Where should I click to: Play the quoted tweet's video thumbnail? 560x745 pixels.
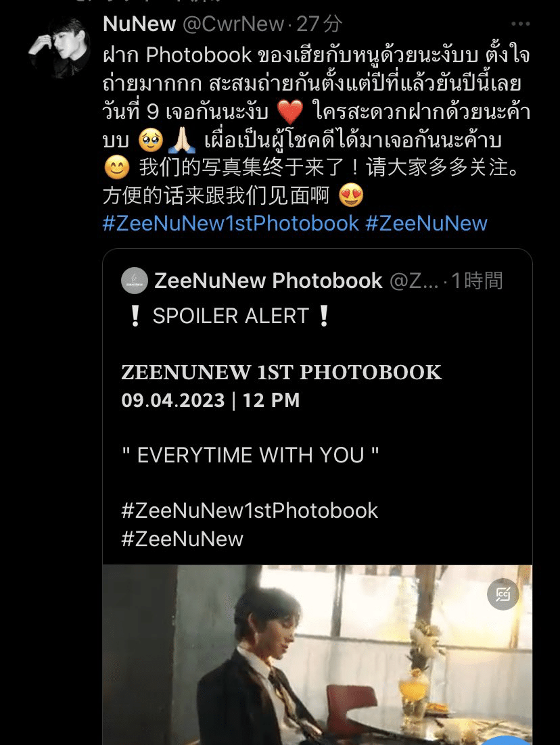(x=318, y=654)
